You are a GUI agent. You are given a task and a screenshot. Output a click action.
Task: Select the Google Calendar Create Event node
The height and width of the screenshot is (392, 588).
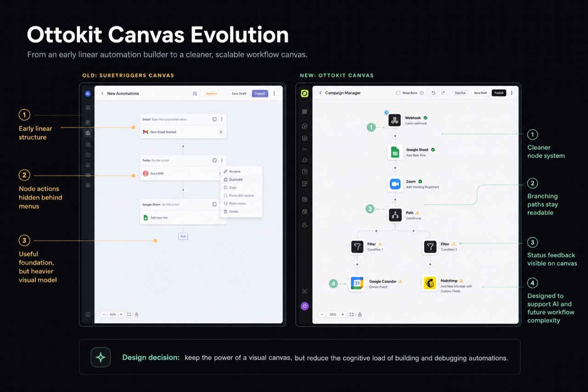coord(357,284)
